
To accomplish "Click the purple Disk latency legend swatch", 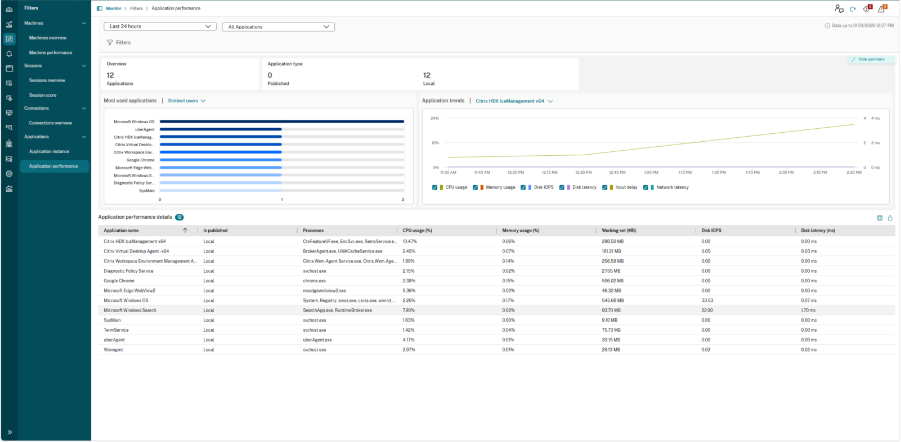I will click(567, 187).
